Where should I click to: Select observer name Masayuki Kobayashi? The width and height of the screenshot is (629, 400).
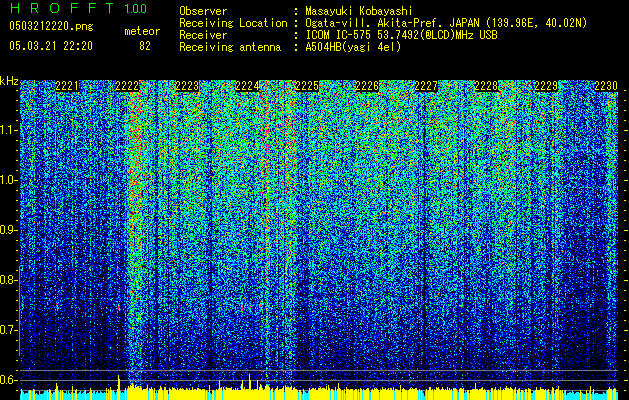tap(359, 12)
